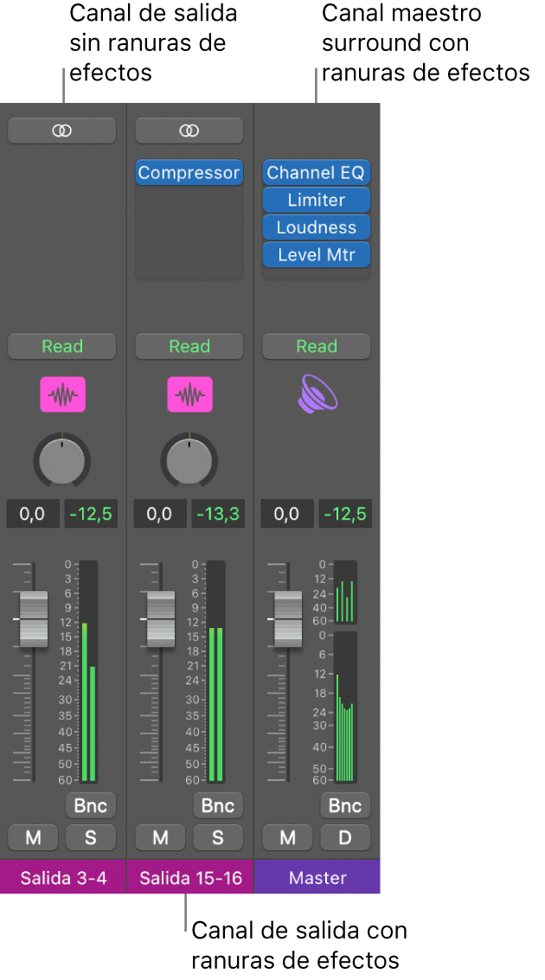This screenshot has width=545, height=980.
Task: Click the pan knob on Salida 15-16
Action: (189, 461)
